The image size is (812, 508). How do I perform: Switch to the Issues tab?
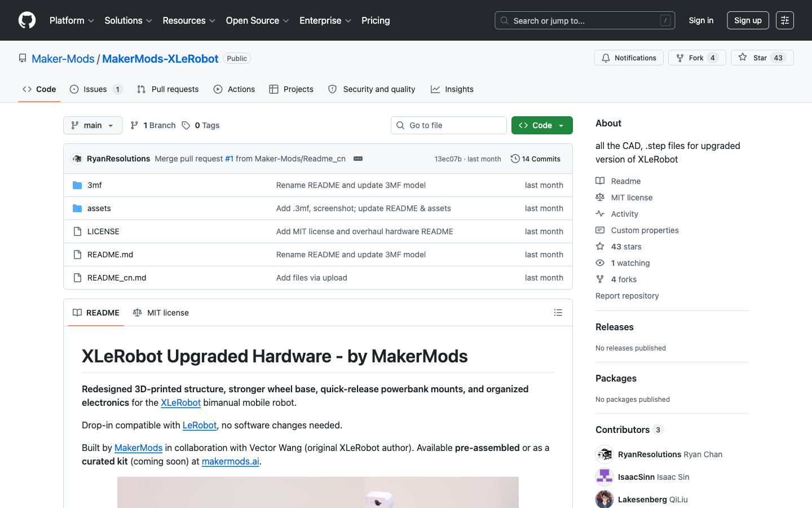(96, 89)
